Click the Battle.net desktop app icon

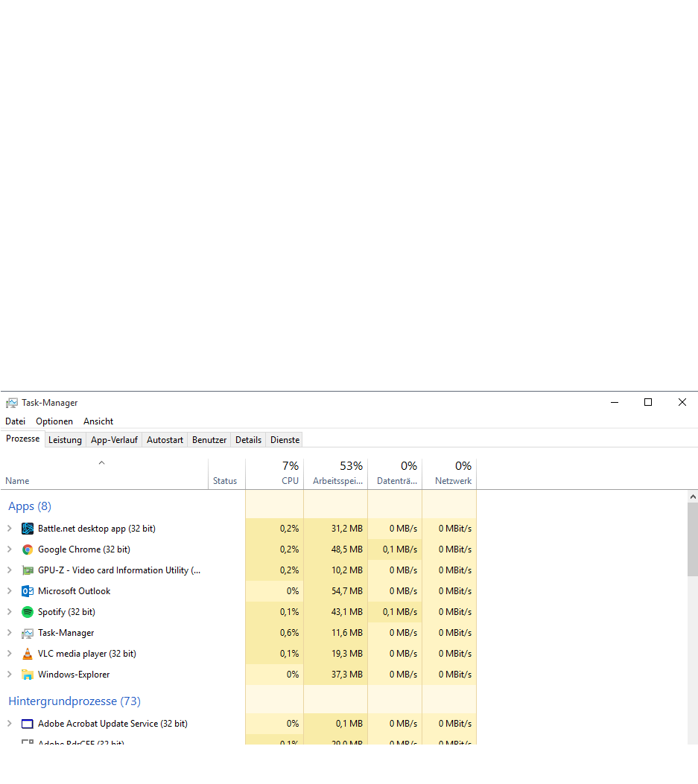coord(28,529)
